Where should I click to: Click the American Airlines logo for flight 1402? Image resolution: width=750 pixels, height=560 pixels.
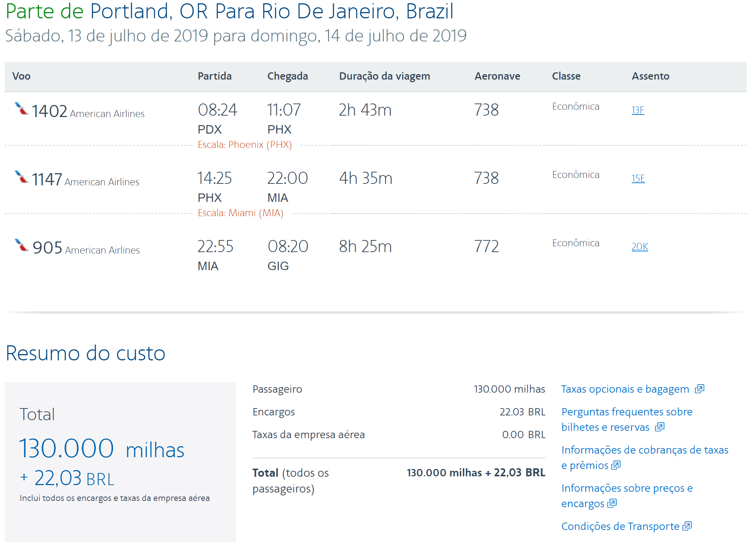point(21,109)
